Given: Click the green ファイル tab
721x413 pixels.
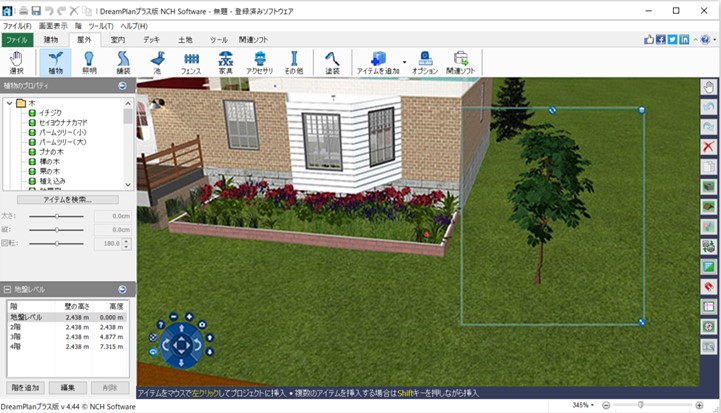Looking at the screenshot, I should click(x=17, y=40).
